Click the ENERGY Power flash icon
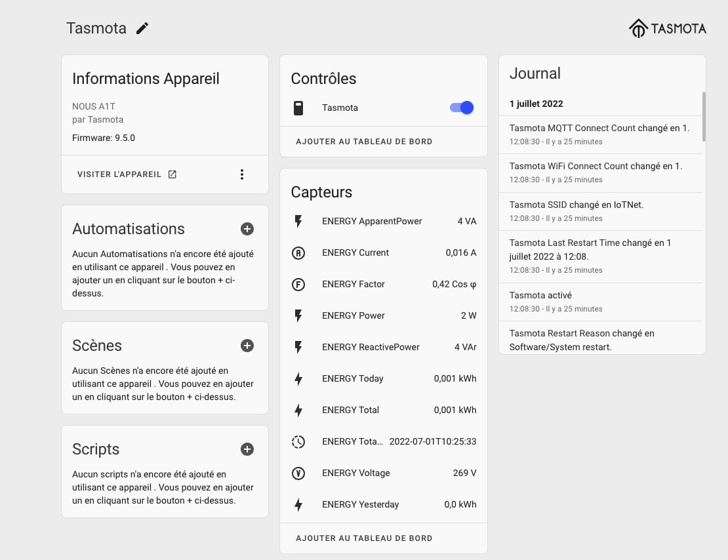This screenshot has height=560, width=728. coord(298,316)
